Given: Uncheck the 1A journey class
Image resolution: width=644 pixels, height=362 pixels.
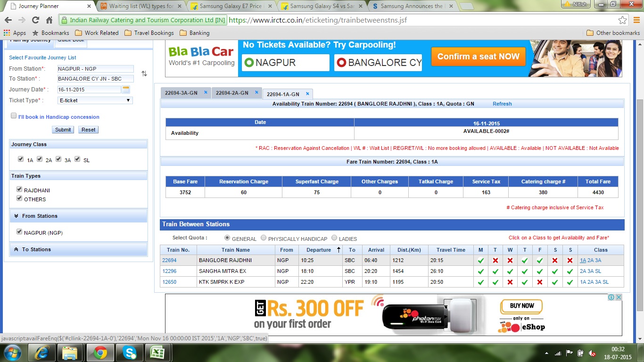Looking at the screenshot, I should point(21,159).
